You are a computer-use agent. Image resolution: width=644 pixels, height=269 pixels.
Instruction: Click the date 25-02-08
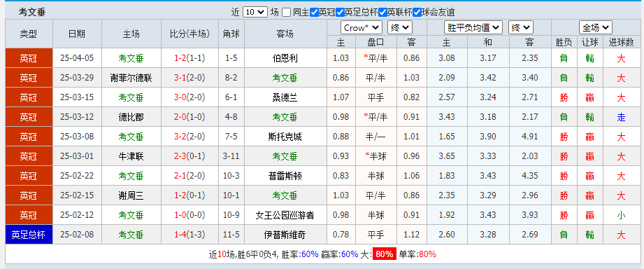tap(77, 235)
